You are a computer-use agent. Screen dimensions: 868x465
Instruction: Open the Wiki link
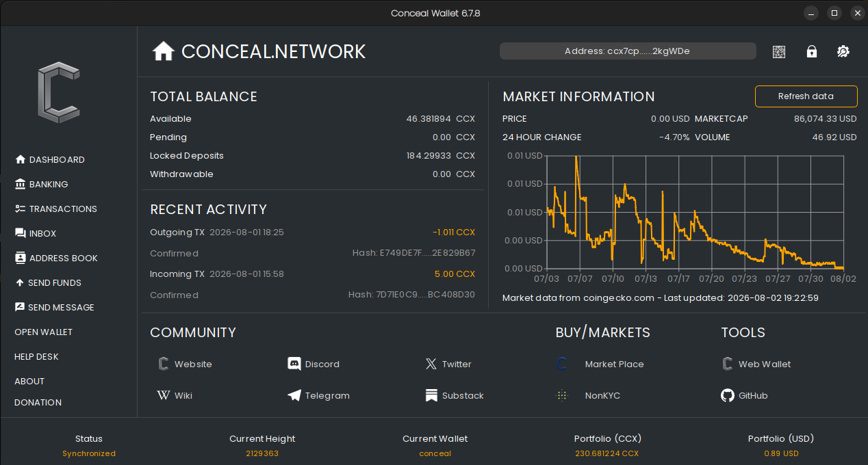(x=183, y=395)
